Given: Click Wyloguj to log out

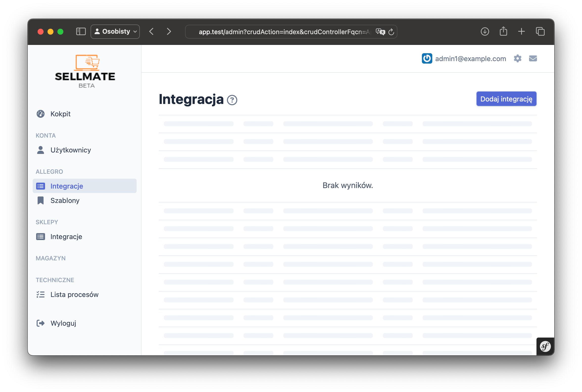Looking at the screenshot, I should pos(84,323).
